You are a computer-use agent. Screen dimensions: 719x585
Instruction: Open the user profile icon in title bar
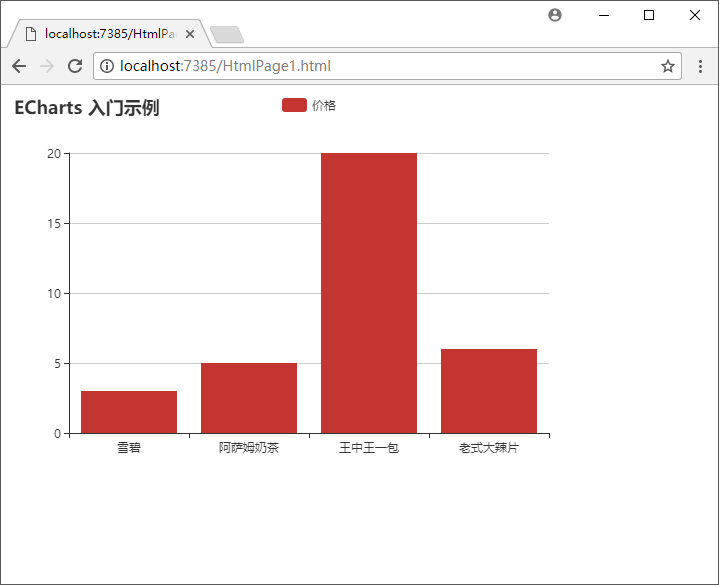(x=555, y=15)
